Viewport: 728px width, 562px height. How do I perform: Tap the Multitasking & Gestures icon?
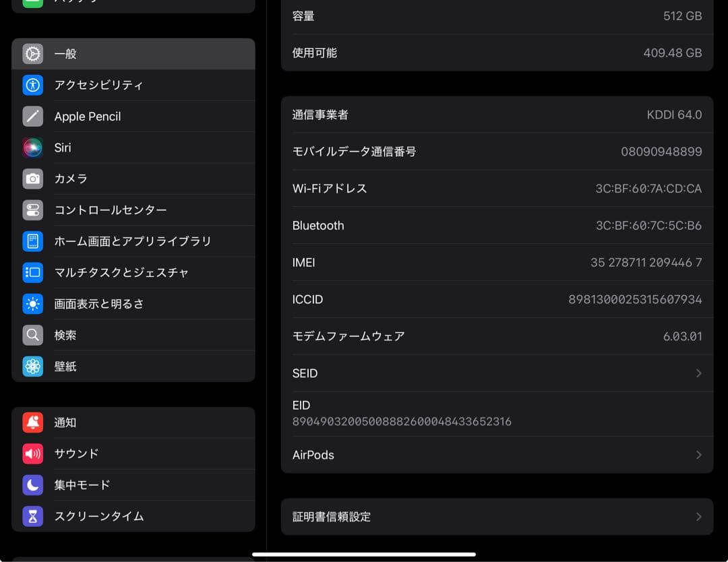(32, 272)
